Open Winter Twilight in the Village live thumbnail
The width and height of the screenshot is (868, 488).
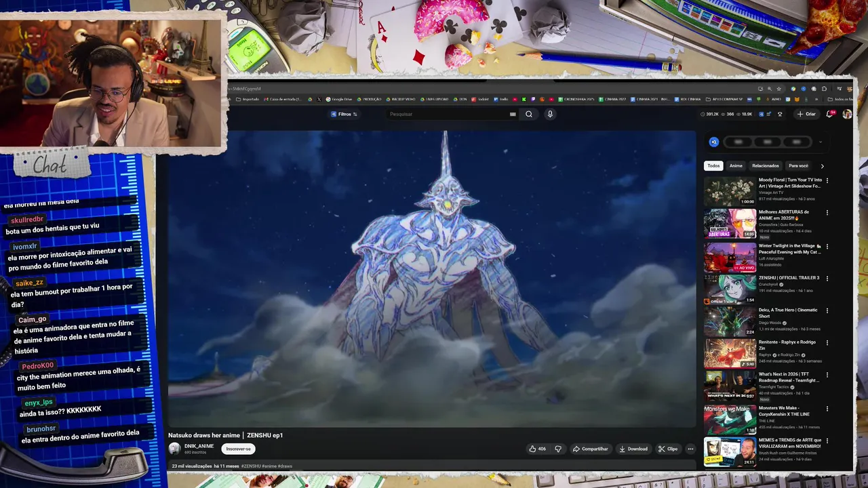730,257
